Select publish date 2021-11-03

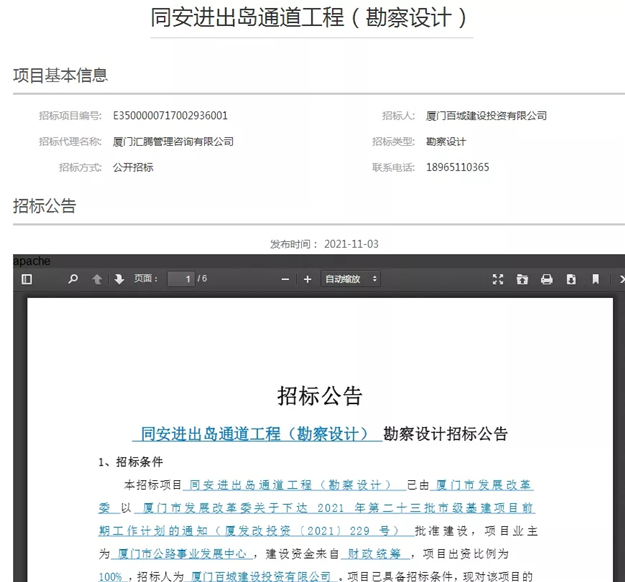tap(351, 244)
